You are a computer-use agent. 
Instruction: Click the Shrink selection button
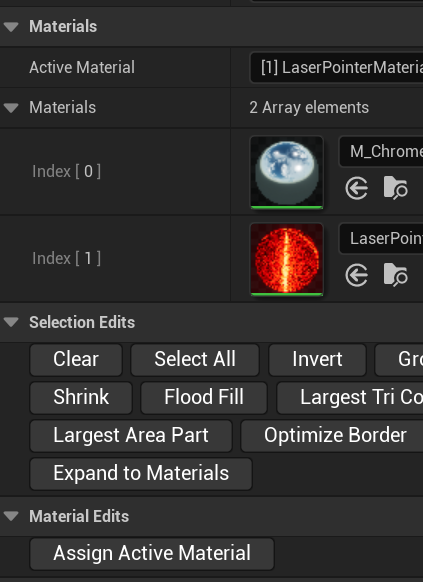(81, 398)
